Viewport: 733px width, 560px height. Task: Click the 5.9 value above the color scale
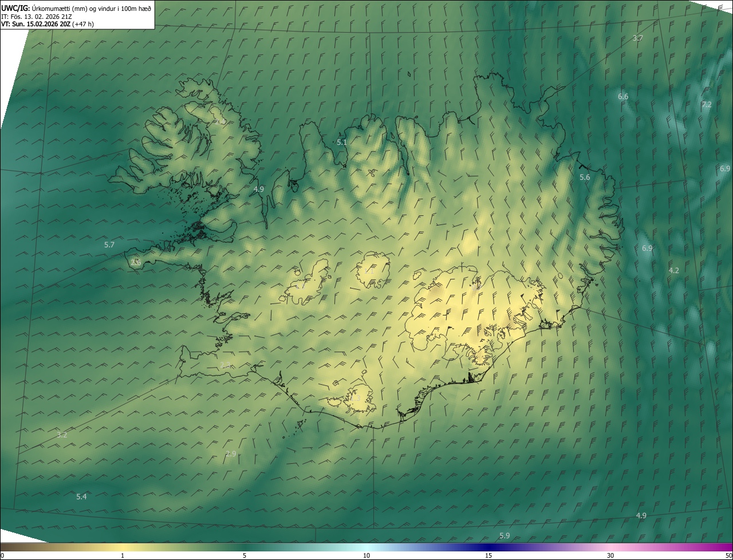pos(505,535)
